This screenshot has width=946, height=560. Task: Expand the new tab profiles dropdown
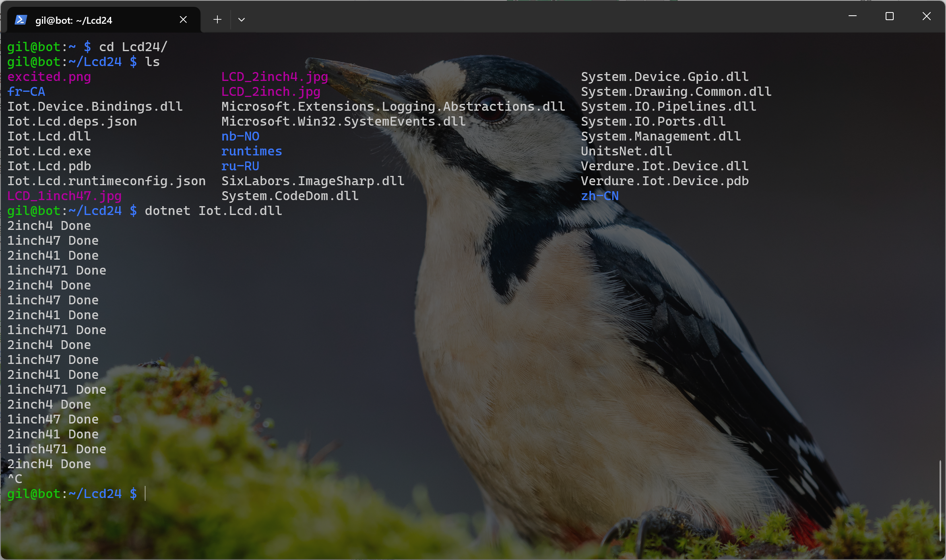[x=242, y=19]
